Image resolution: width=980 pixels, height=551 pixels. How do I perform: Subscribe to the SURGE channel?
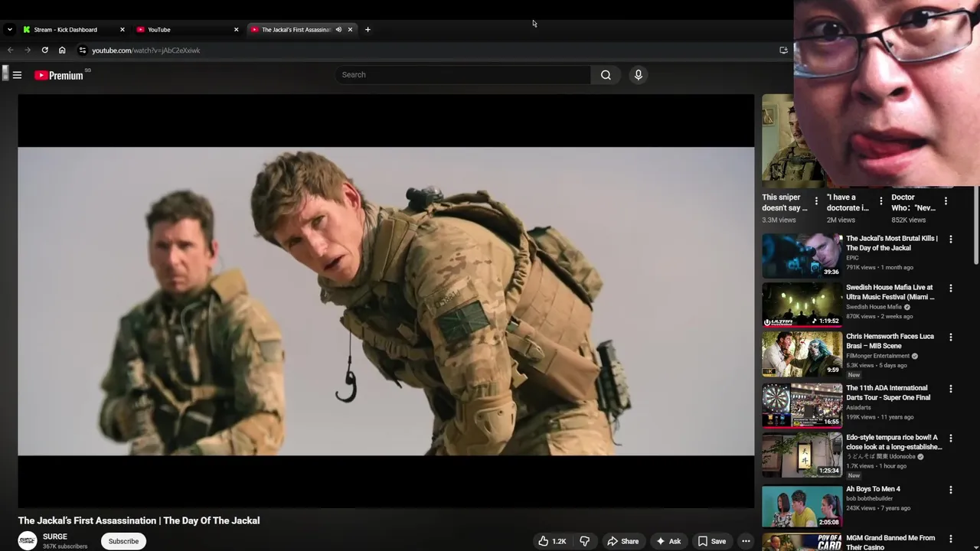pos(123,541)
